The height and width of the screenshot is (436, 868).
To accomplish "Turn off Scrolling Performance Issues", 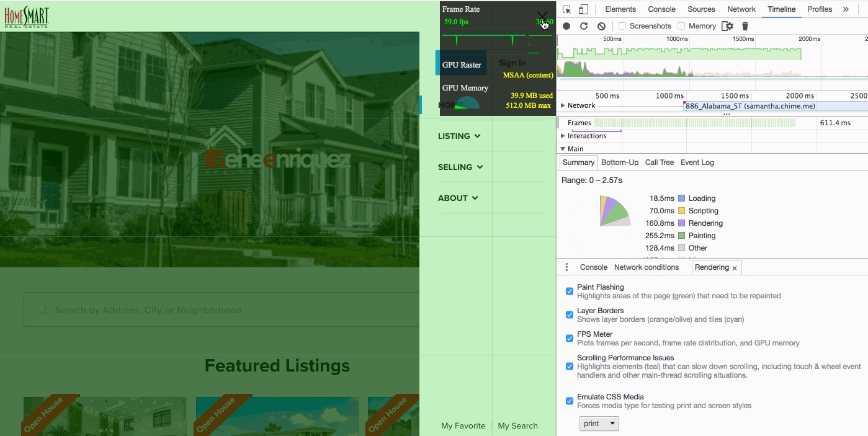I will 570,366.
